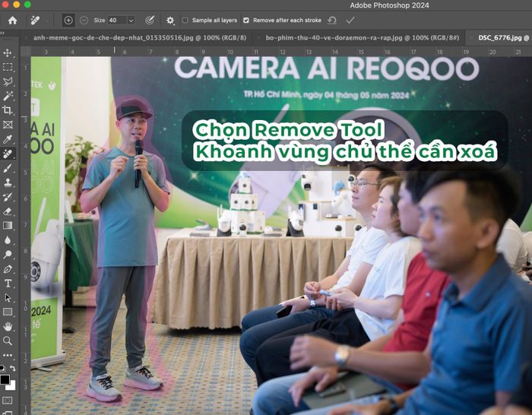Select the Brush tool
This screenshot has height=415, width=532.
click(x=8, y=168)
